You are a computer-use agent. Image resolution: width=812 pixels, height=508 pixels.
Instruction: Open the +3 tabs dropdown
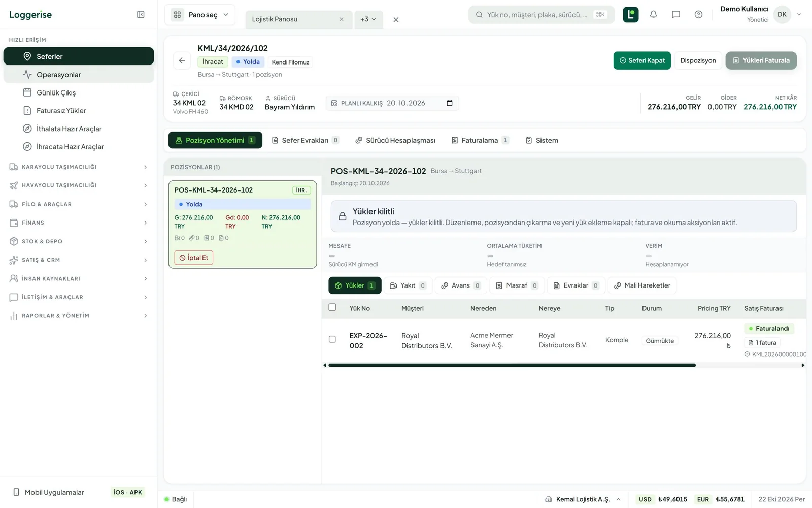368,19
